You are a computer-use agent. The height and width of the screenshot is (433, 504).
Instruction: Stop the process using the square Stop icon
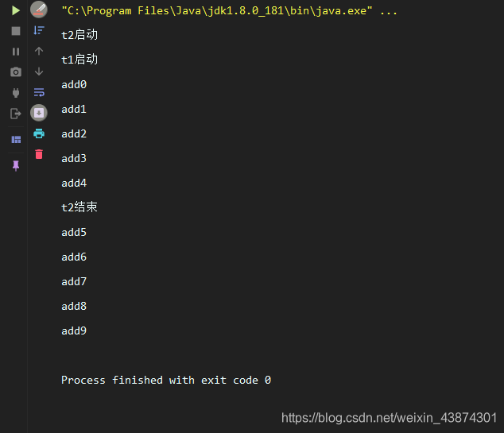point(16,31)
